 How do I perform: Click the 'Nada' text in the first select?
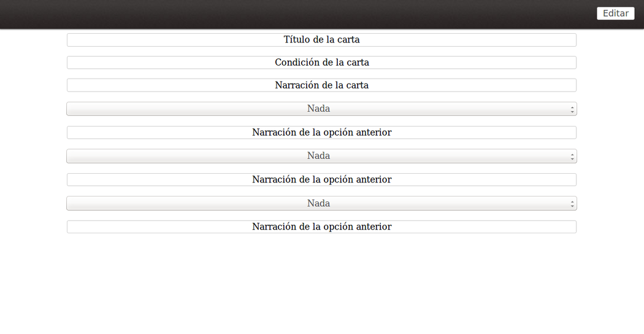(x=318, y=109)
